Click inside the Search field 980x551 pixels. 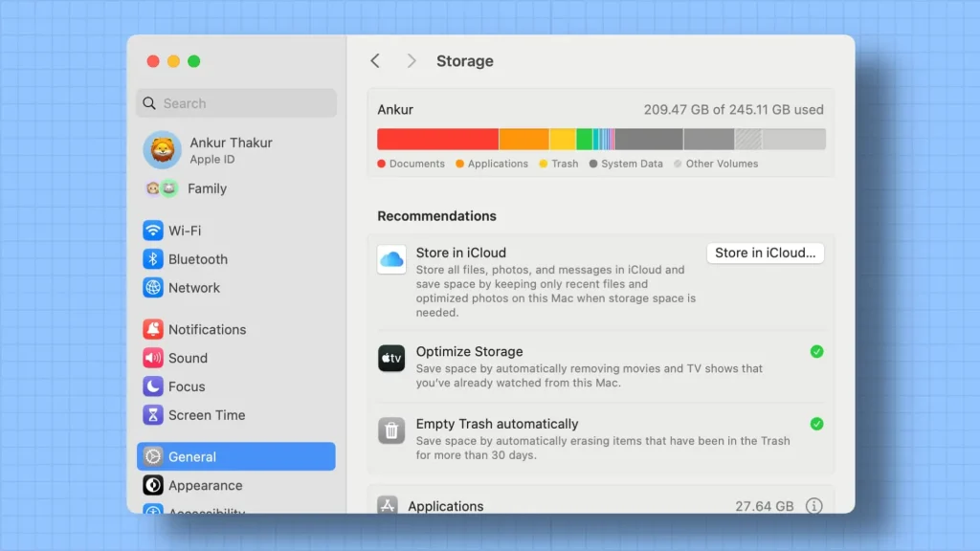tap(235, 102)
